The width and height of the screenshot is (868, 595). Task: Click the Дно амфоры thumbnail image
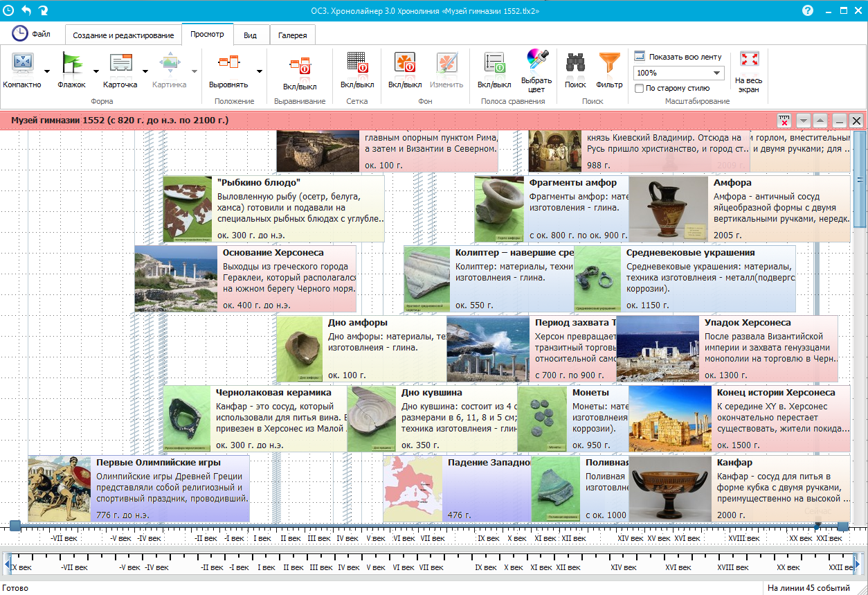299,348
